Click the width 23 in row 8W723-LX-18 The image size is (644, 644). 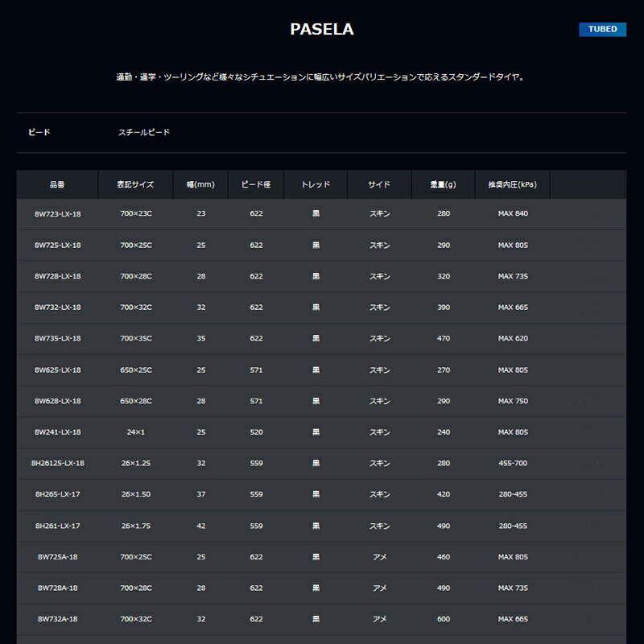[x=200, y=213]
